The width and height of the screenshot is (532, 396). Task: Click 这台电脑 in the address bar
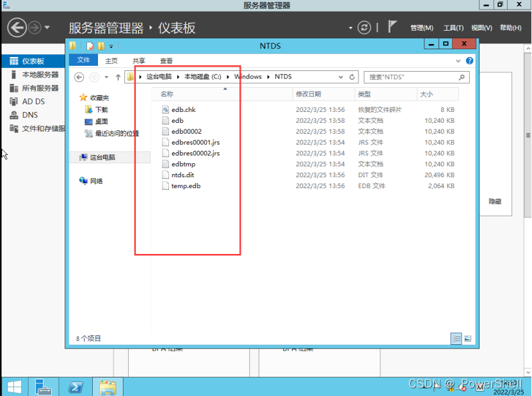(159, 77)
